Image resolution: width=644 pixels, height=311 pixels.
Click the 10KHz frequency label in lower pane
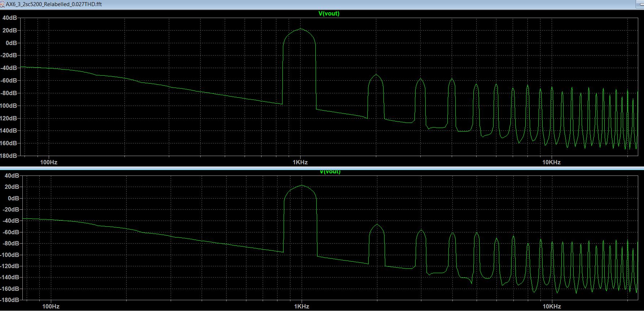click(552, 307)
